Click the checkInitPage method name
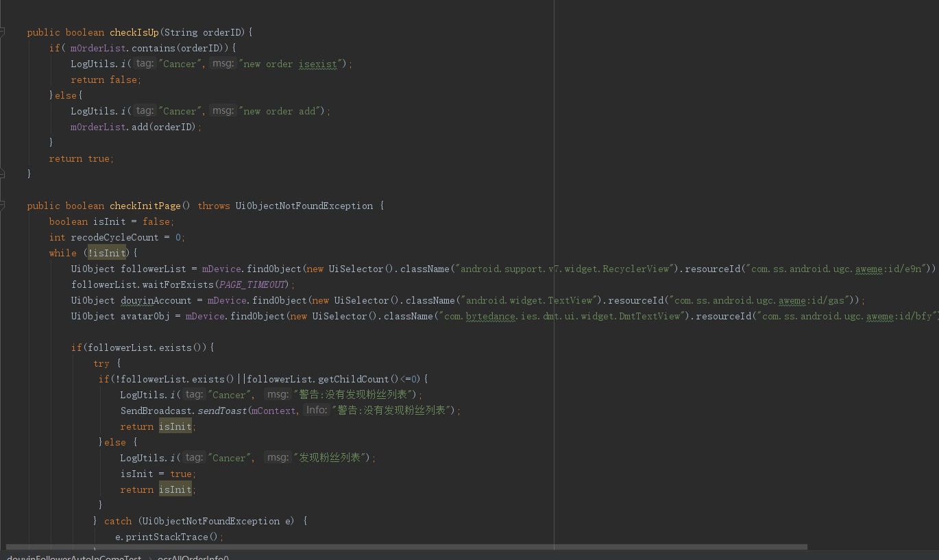Image resolution: width=939 pixels, height=560 pixels. (x=145, y=206)
